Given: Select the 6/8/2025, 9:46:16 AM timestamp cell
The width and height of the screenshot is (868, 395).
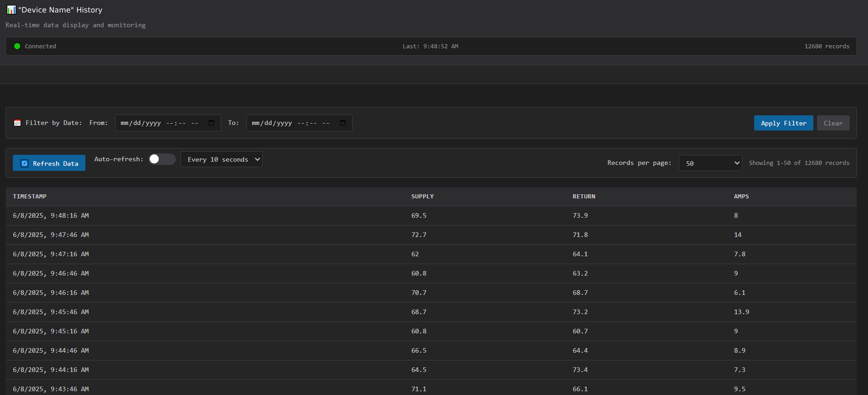Looking at the screenshot, I should (51, 292).
